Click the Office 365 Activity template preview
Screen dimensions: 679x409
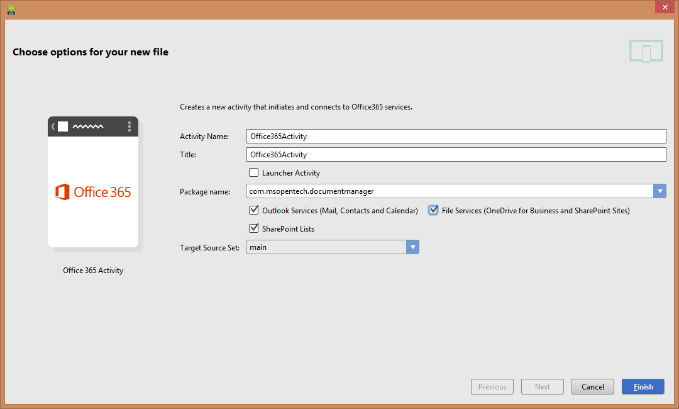93,182
